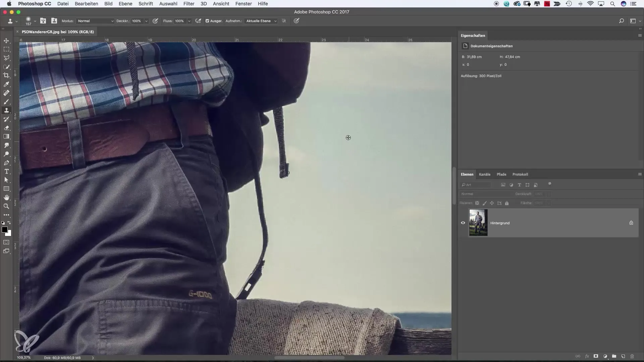
Task: Open the Fluss flow dropdown arrow
Action: (x=189, y=21)
